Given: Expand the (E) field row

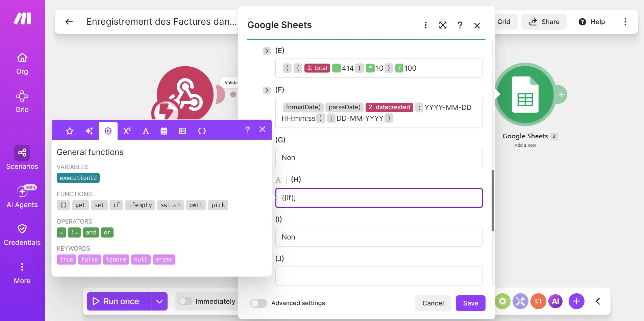Looking at the screenshot, I should [267, 51].
